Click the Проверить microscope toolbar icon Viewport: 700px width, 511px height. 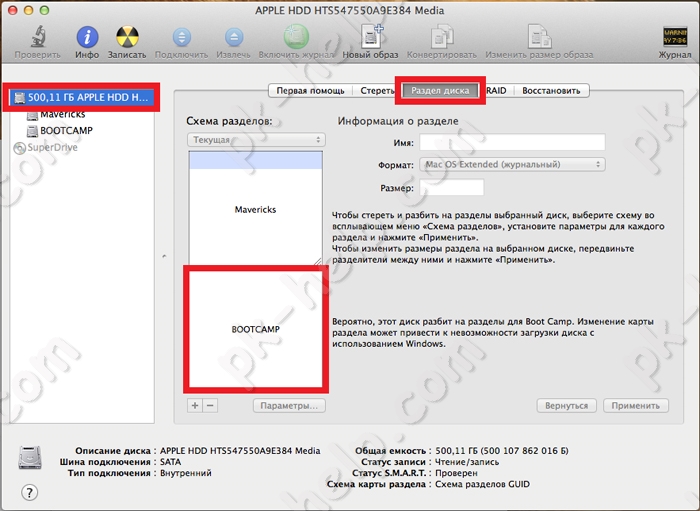pos(38,37)
